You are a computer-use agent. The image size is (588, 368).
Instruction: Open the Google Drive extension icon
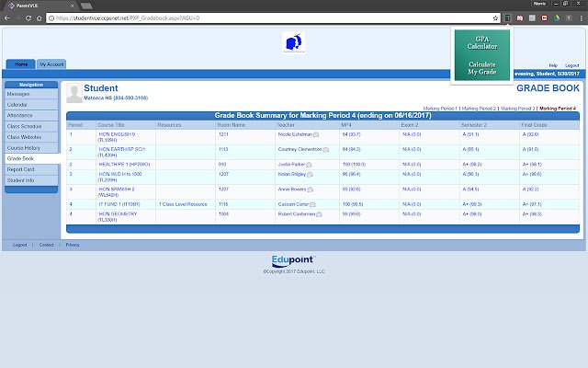(x=557, y=18)
